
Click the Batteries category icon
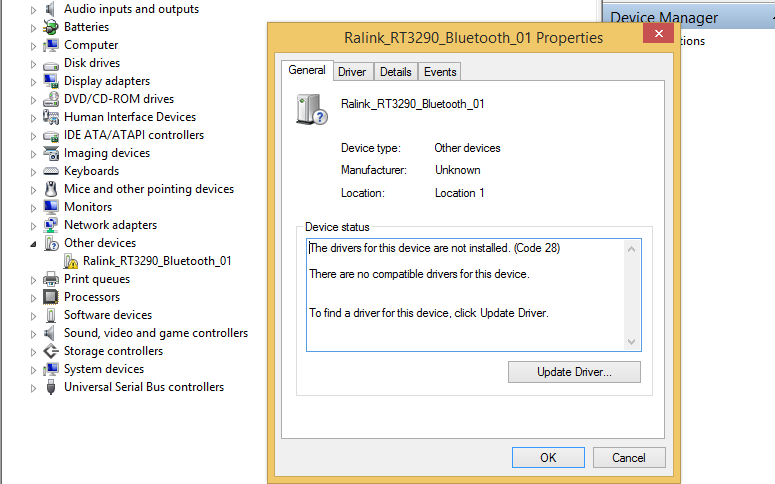pos(50,27)
